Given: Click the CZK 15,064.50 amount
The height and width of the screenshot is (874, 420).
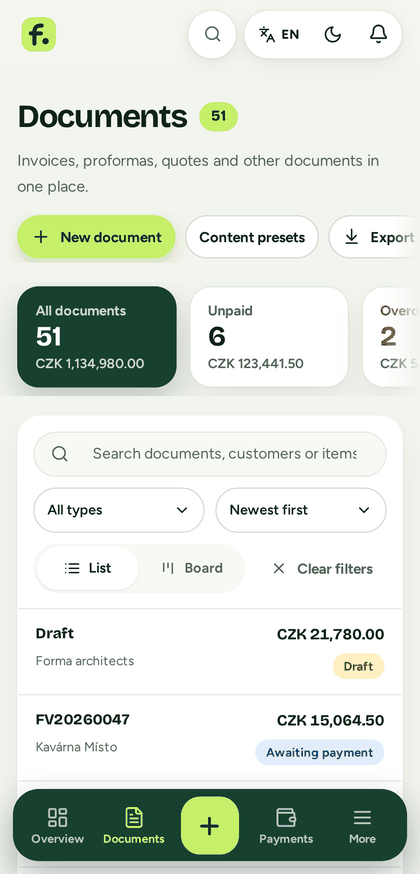Looking at the screenshot, I should 330,720.
